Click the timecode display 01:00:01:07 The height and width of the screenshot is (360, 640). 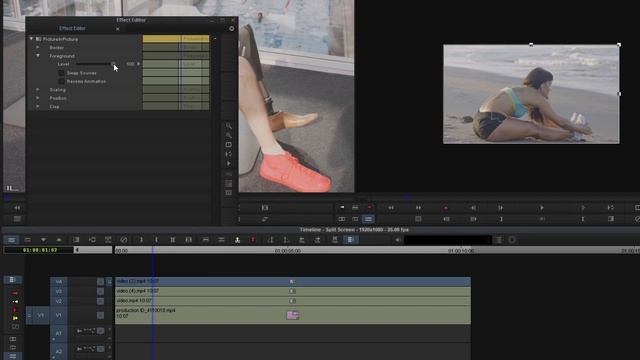click(x=40, y=250)
